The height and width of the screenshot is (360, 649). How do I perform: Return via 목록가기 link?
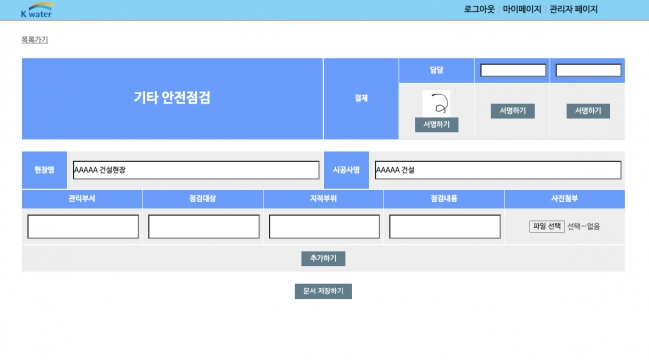point(35,40)
